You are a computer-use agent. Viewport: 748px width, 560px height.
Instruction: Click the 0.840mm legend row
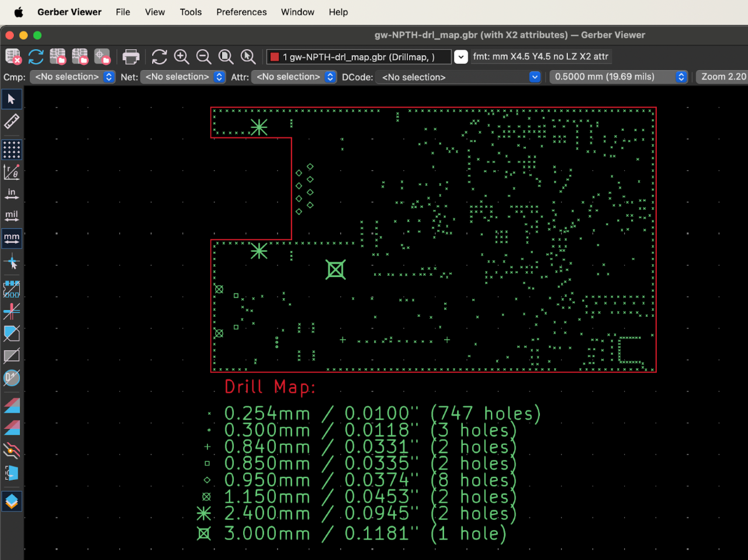click(x=361, y=447)
